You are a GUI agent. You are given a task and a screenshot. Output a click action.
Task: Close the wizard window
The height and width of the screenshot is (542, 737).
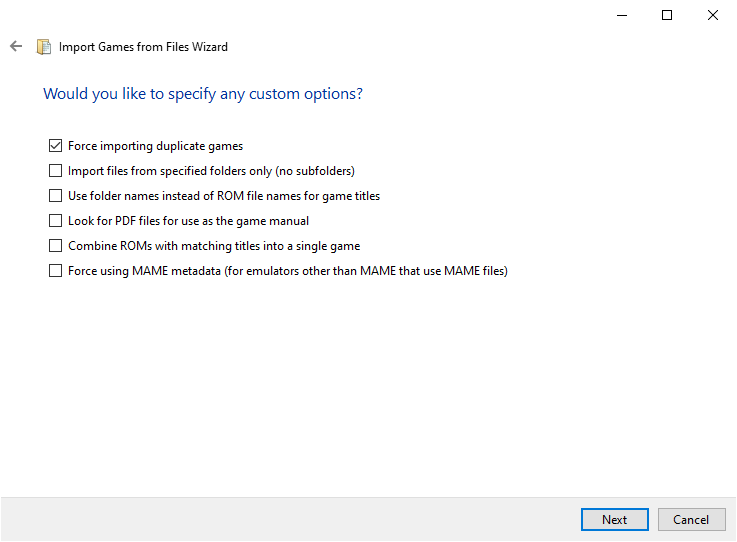(713, 16)
